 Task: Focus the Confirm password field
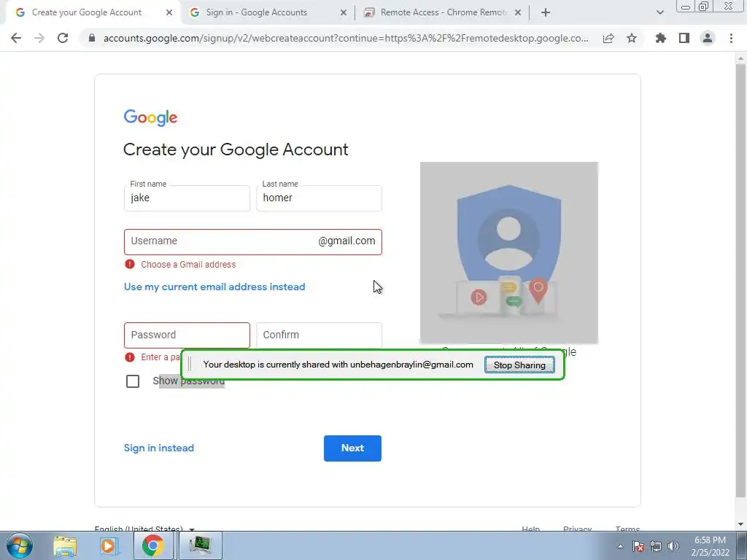tap(319, 335)
